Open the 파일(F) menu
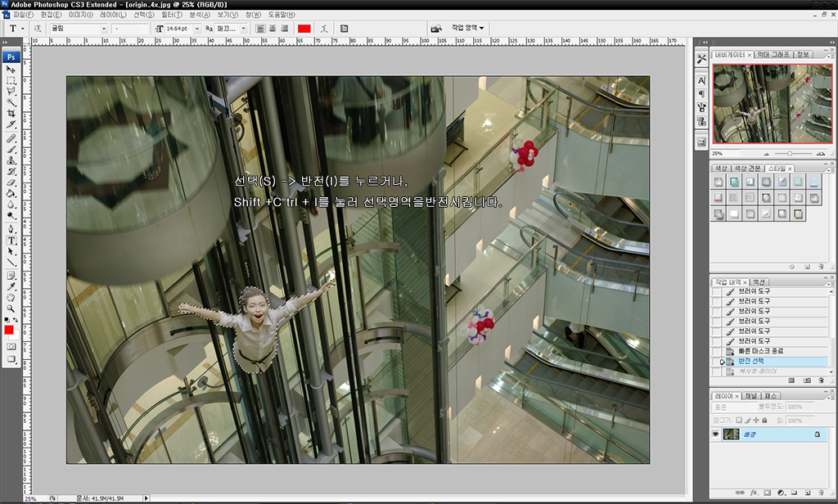The width and height of the screenshot is (838, 504). pos(23,15)
